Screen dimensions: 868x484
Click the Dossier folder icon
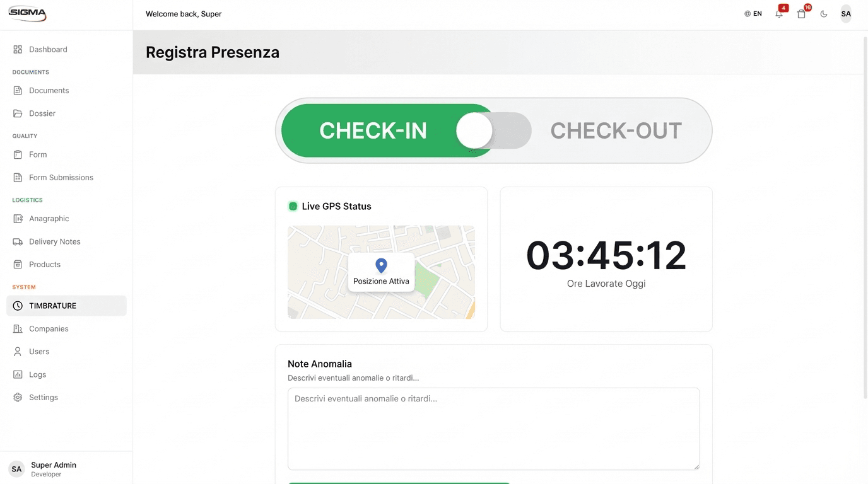[18, 113]
